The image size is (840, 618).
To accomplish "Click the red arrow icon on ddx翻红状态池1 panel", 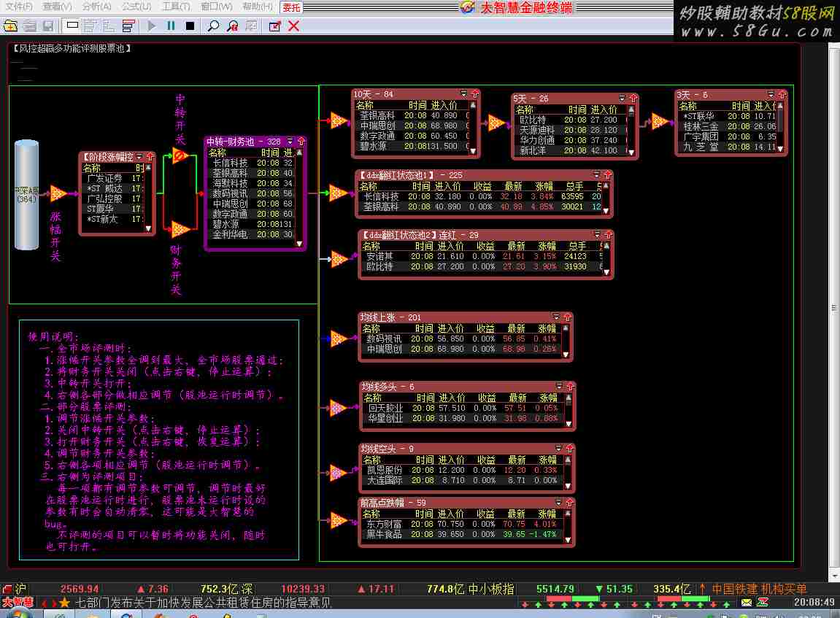I will [x=607, y=175].
